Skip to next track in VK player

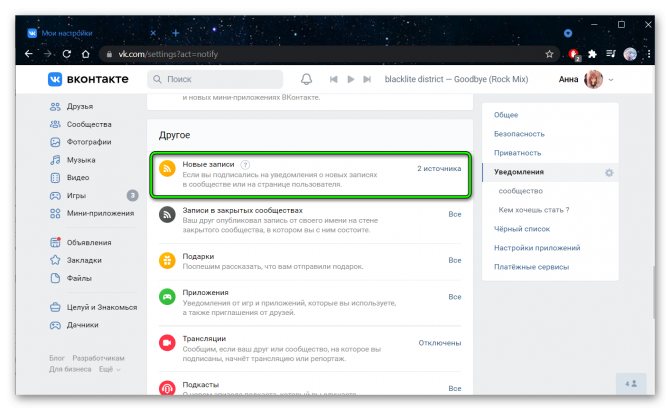(x=367, y=79)
